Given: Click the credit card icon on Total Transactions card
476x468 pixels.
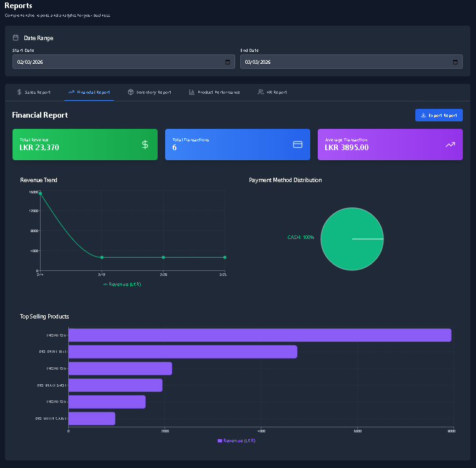Looking at the screenshot, I should tap(298, 145).
